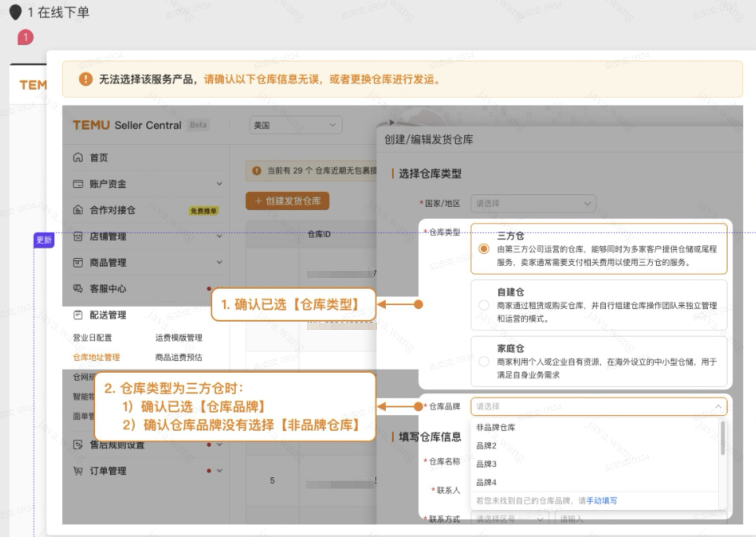Image resolution: width=756 pixels, height=537 pixels.
Task: Click the warehouse icon beside 合作对接仓
Action: 77,210
